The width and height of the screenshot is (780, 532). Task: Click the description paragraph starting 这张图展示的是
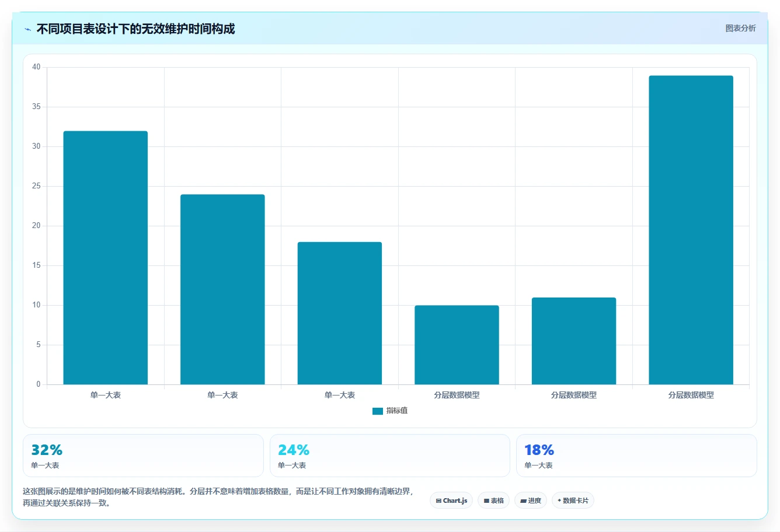point(218,497)
